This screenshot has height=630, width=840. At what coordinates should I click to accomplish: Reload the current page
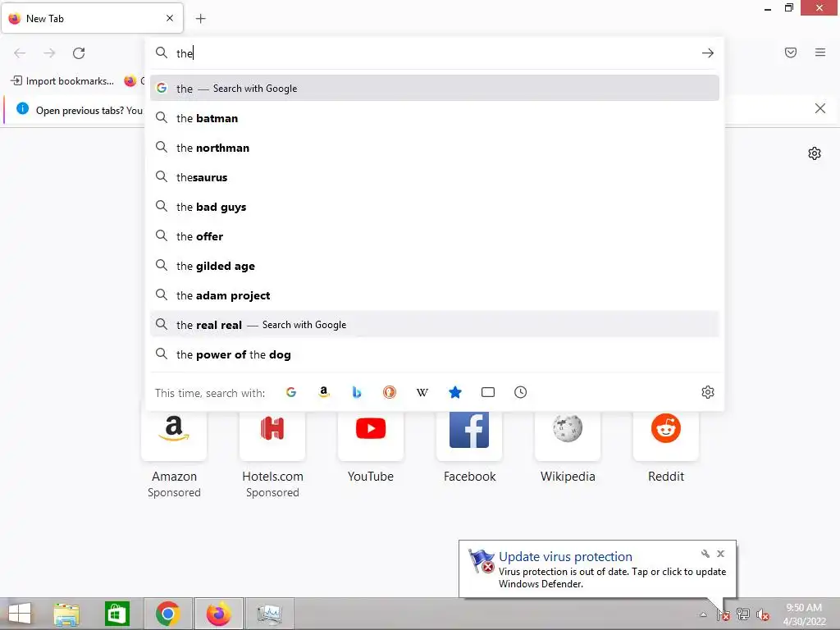click(x=79, y=53)
